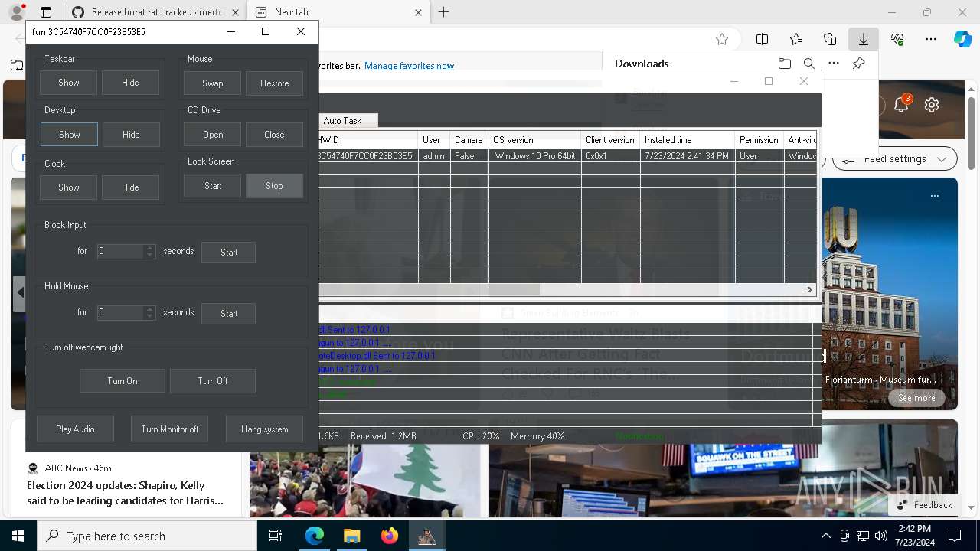The image size is (980, 551).
Task: Restore the mouse buttons
Action: coord(274,83)
